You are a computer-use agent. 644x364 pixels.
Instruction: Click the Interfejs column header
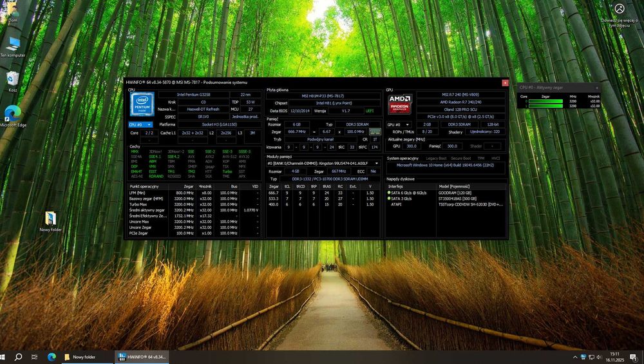click(x=412, y=187)
